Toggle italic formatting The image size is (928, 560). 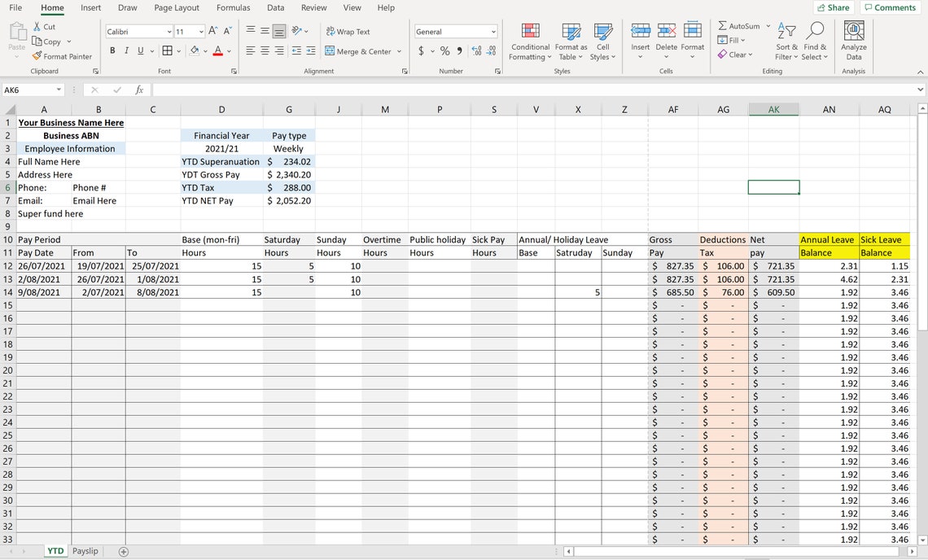point(125,50)
